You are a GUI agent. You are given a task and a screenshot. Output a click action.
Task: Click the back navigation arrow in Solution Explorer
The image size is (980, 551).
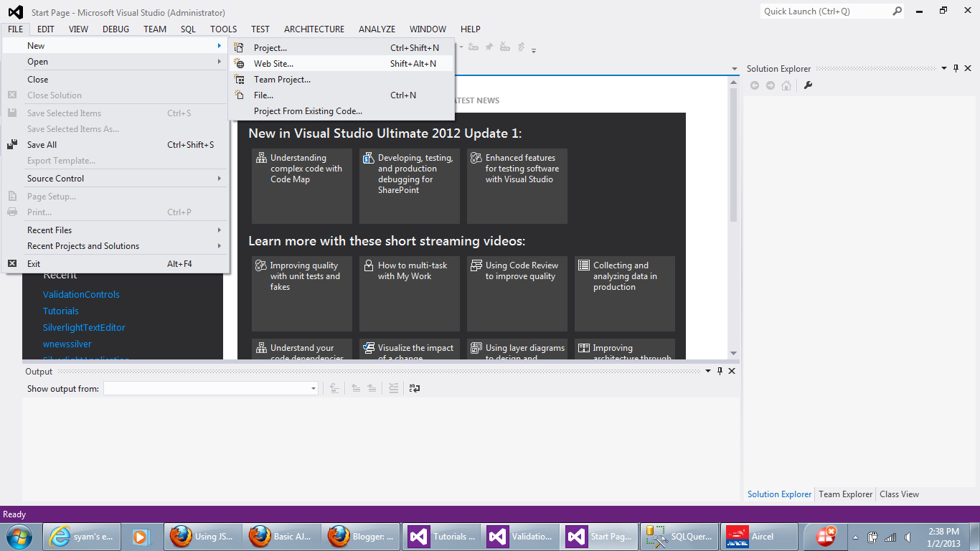point(755,85)
